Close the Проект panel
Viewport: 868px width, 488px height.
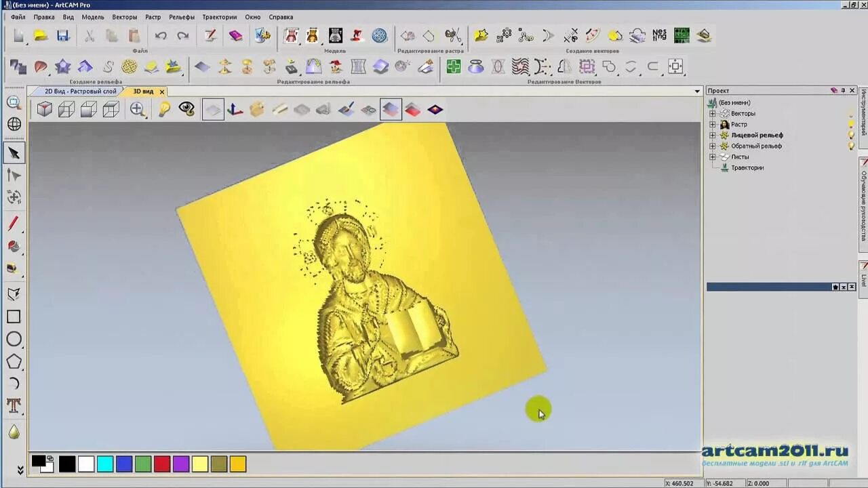tap(852, 90)
